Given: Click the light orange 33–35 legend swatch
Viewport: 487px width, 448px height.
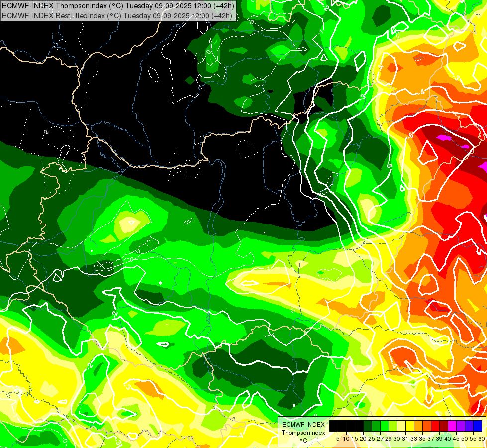Looking at the screenshot, I should [418, 426].
